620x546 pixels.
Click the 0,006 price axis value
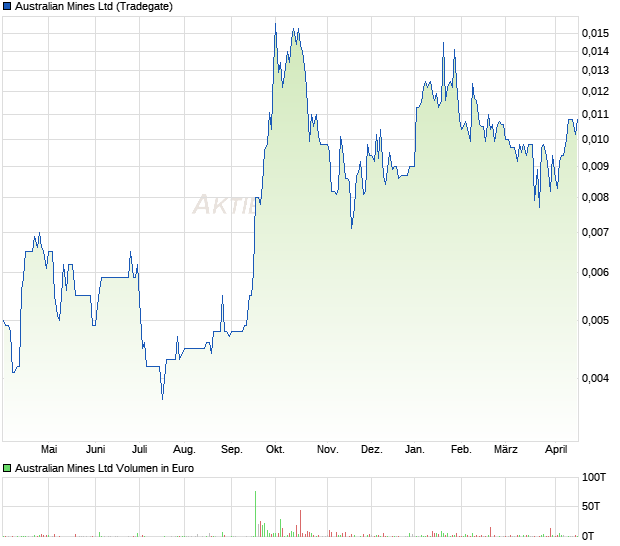pos(595,272)
